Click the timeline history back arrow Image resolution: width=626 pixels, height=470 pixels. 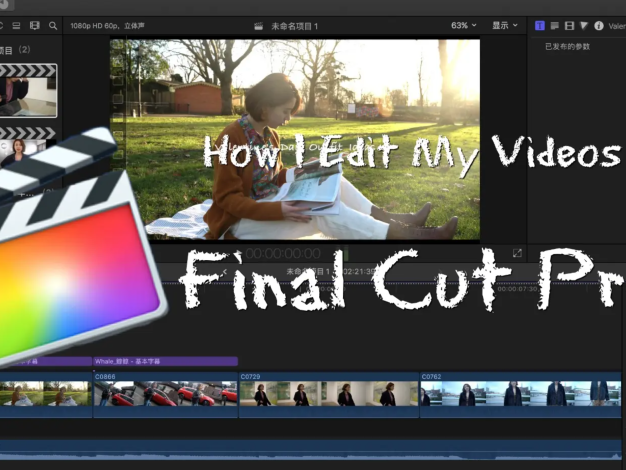tap(225, 272)
